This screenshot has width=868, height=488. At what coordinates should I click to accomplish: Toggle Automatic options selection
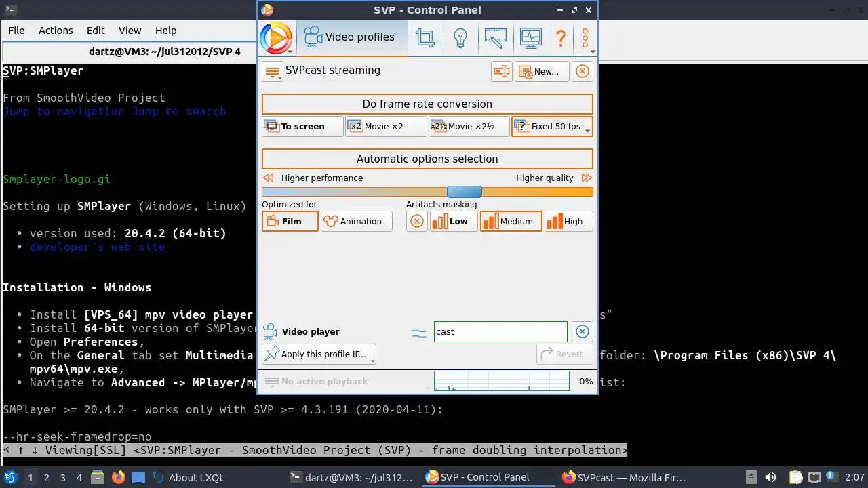(427, 159)
